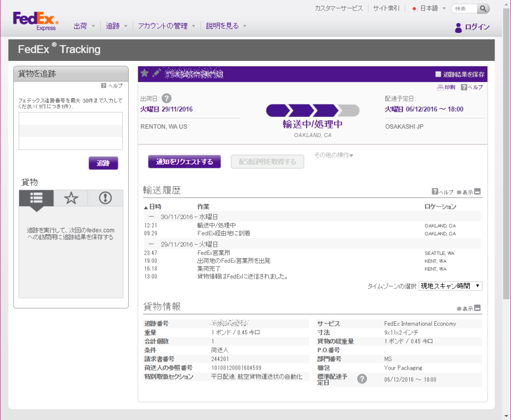Open the 出荷 menu
This screenshot has height=420, width=511.
point(84,26)
